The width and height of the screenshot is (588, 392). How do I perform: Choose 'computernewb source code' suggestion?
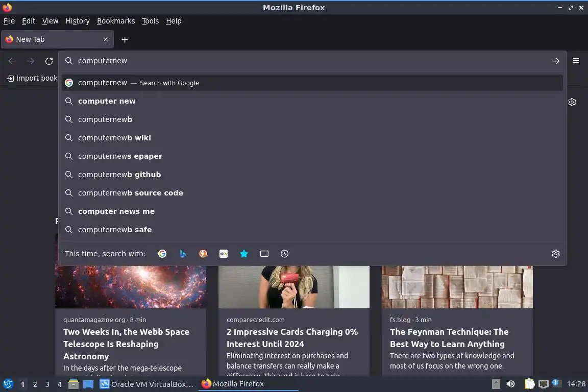coord(312,193)
